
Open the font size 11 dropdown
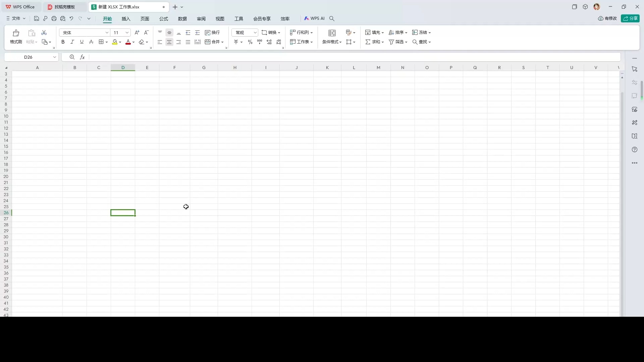(x=127, y=33)
